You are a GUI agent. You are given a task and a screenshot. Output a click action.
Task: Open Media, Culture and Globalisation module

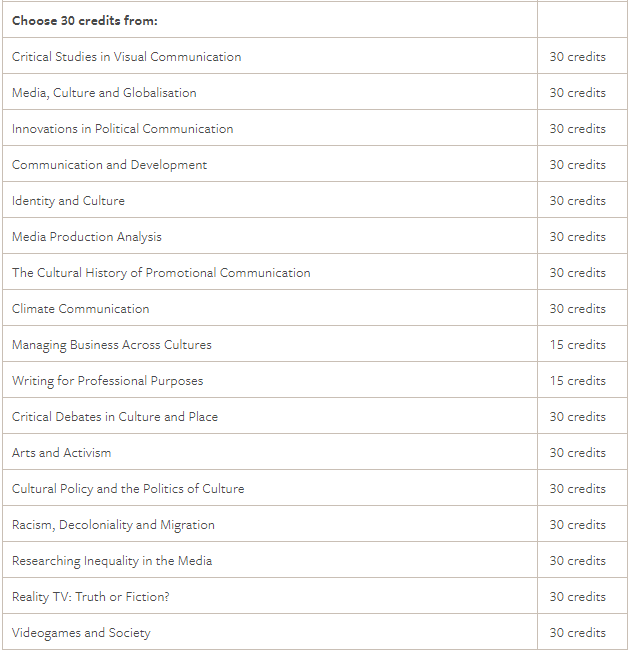pyautogui.click(x=104, y=93)
